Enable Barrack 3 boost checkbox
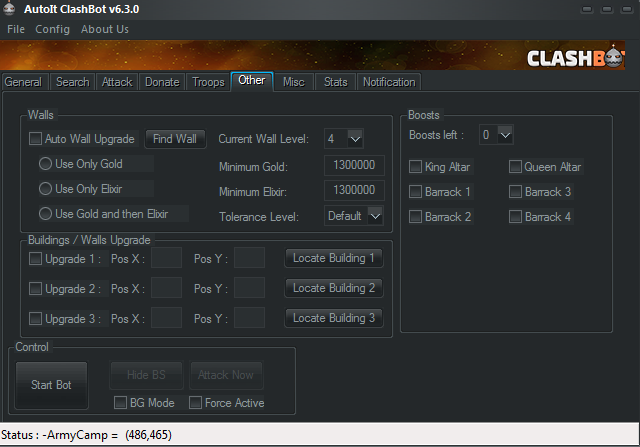The image size is (640, 447). click(x=515, y=191)
